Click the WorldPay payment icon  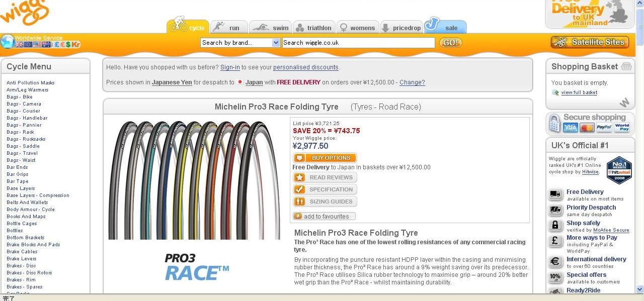click(x=622, y=128)
